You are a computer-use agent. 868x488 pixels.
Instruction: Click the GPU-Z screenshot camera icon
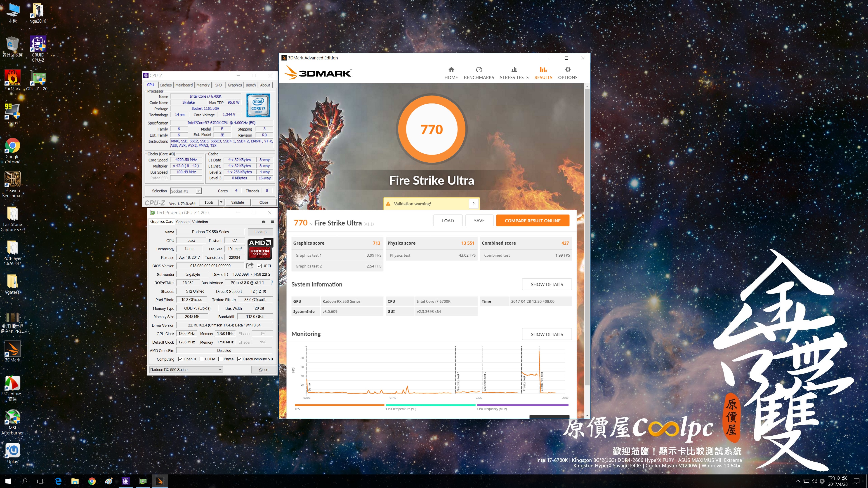264,222
